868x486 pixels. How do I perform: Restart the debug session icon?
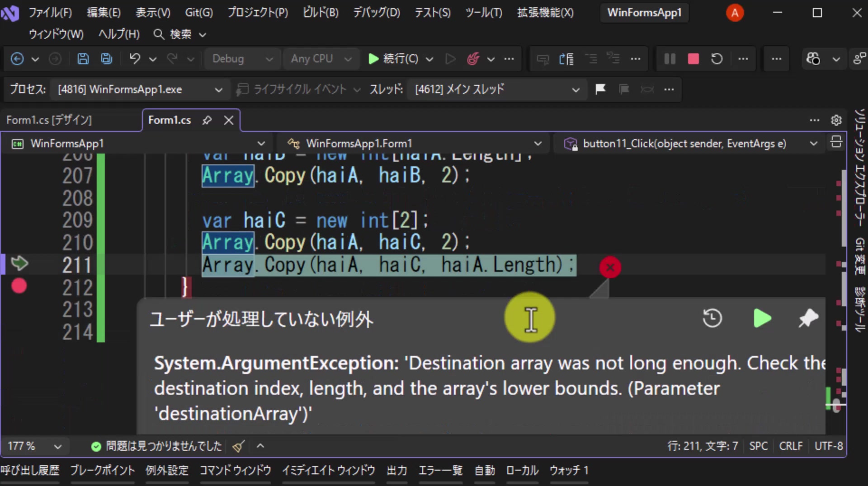click(x=717, y=59)
